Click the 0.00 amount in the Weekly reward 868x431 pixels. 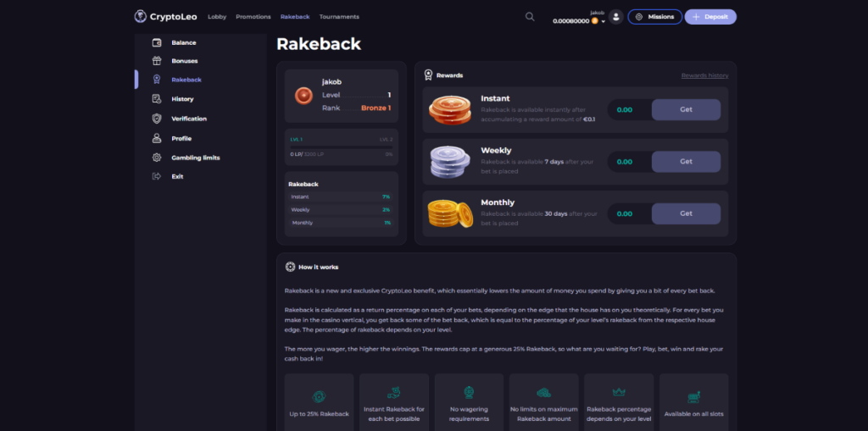[x=625, y=162]
